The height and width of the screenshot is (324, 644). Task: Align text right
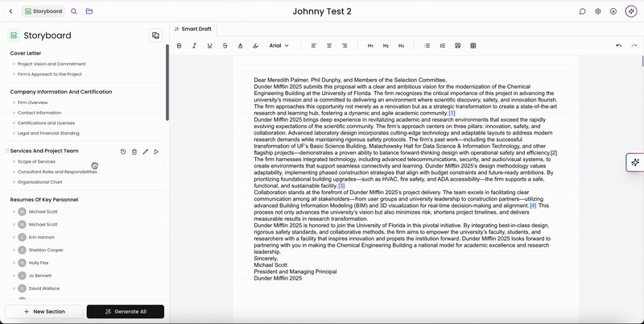pyautogui.click(x=345, y=46)
